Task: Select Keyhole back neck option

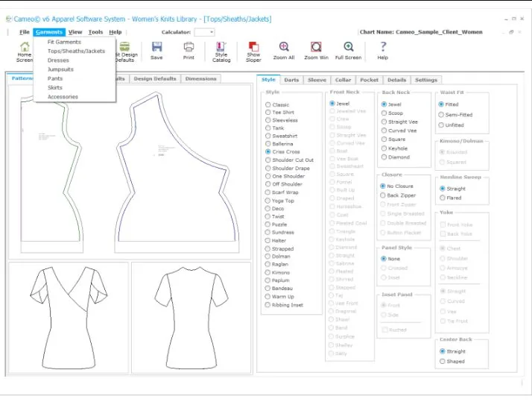Action: click(384, 148)
